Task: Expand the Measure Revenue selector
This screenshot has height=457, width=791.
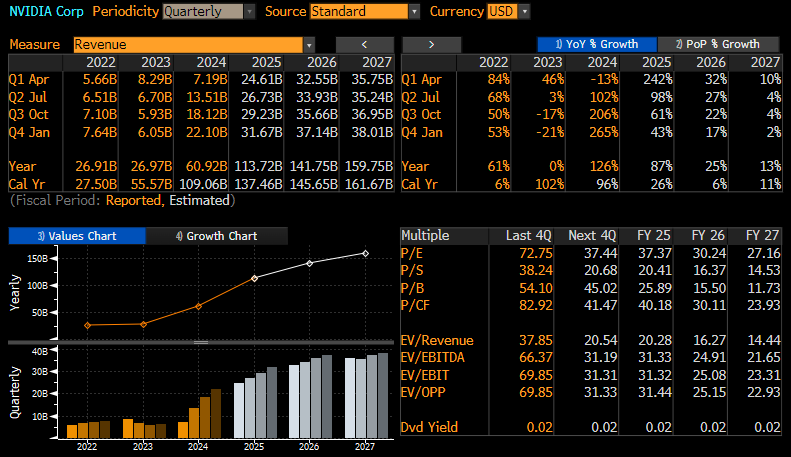Action: click(x=193, y=45)
